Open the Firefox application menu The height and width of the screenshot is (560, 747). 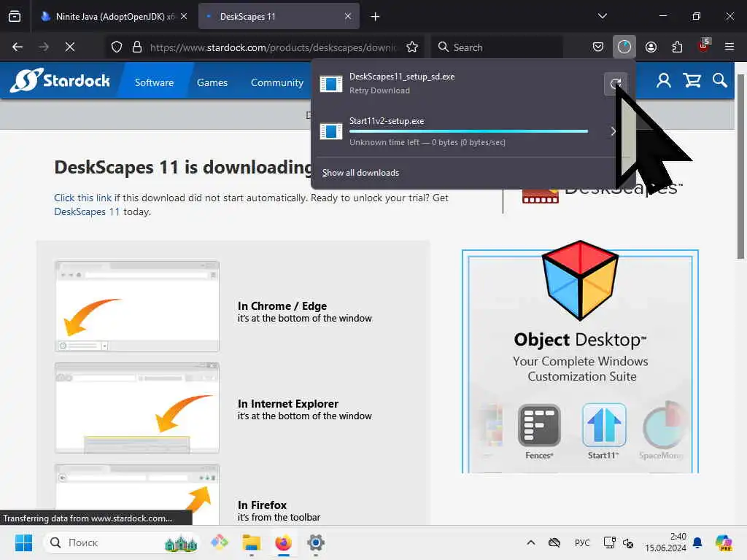pos(729,47)
